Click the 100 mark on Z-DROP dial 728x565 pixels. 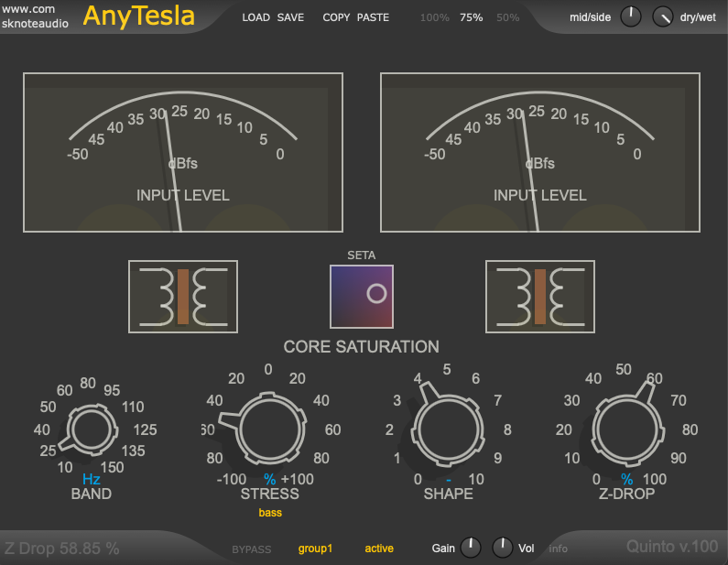[x=655, y=479]
